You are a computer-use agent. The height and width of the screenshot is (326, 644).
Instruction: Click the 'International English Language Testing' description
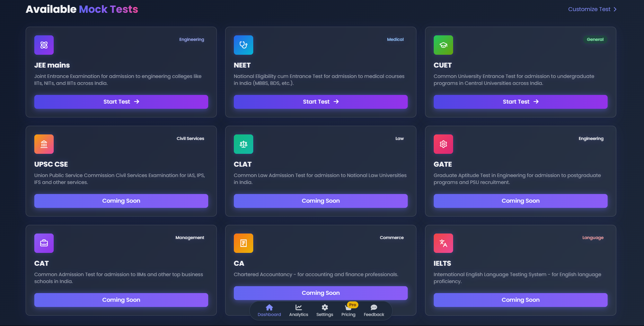coord(517,278)
